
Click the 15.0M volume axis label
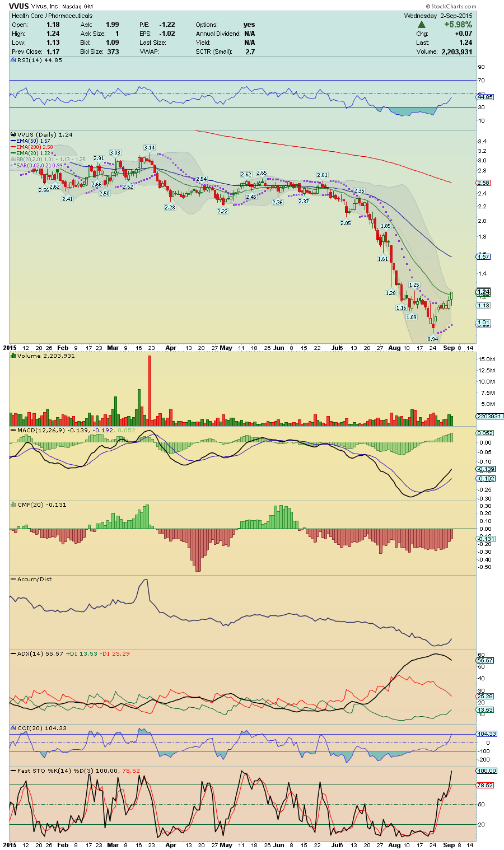(x=486, y=359)
